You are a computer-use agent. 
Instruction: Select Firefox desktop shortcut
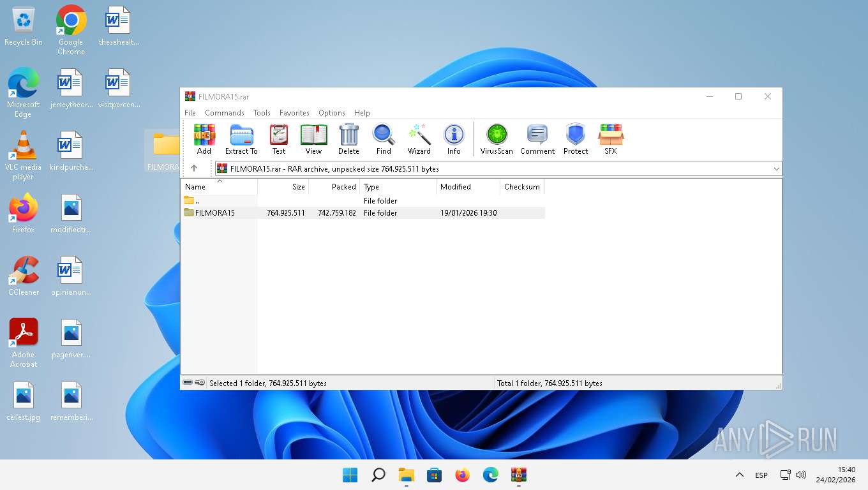click(23, 214)
